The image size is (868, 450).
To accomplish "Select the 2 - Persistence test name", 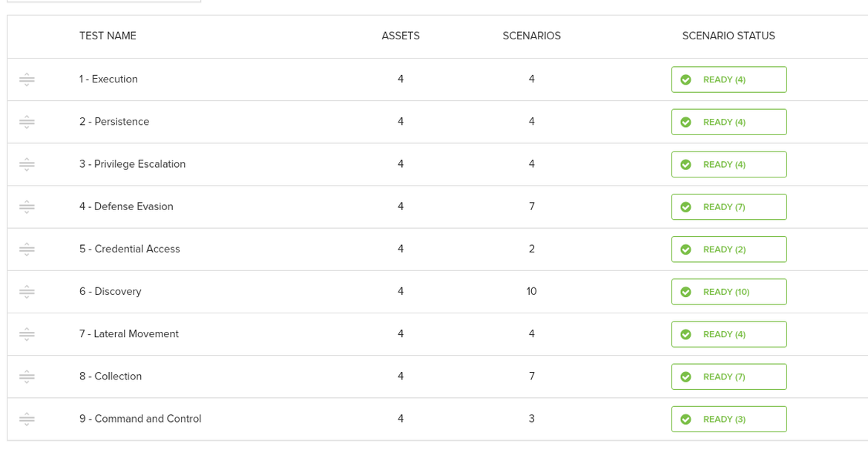I will 114,122.
